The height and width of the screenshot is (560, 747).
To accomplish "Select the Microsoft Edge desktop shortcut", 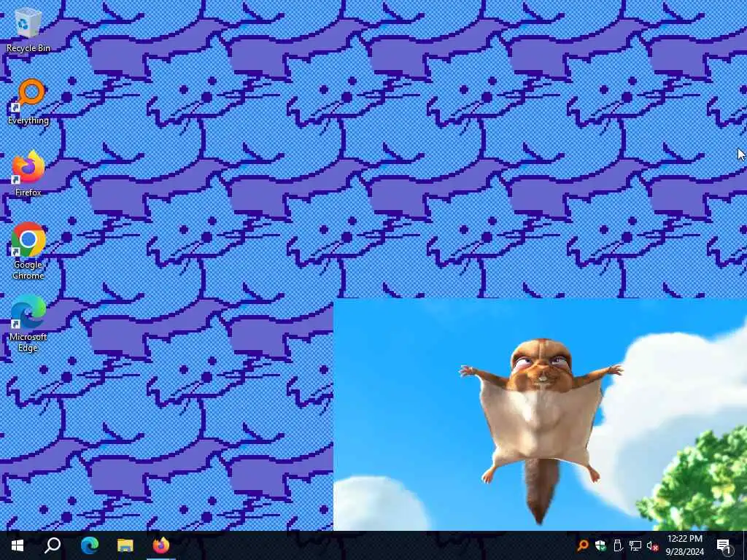I will coord(28,323).
